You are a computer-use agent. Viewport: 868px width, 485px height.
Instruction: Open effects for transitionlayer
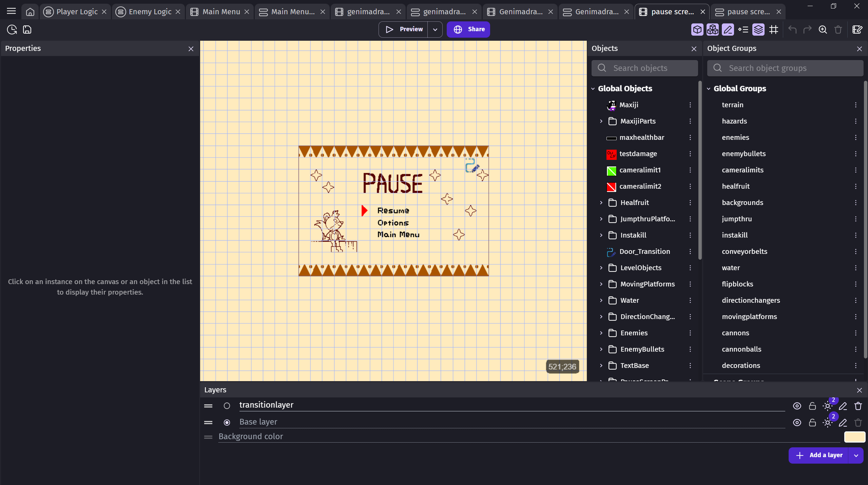click(x=827, y=406)
